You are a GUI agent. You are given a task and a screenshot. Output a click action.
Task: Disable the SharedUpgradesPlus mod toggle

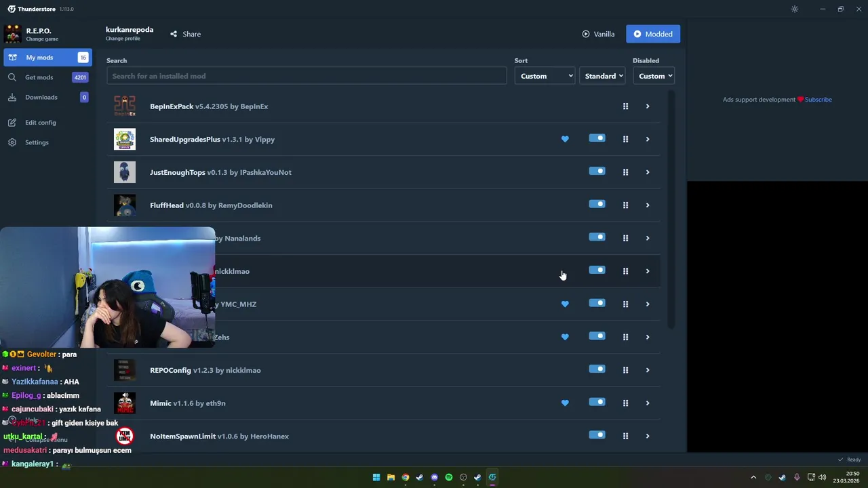[597, 138]
